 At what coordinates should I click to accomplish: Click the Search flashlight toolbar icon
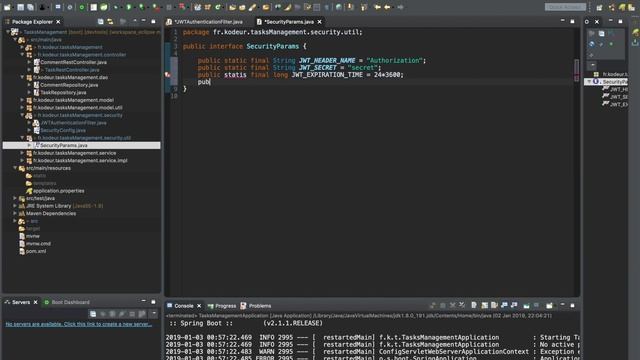(253, 7)
